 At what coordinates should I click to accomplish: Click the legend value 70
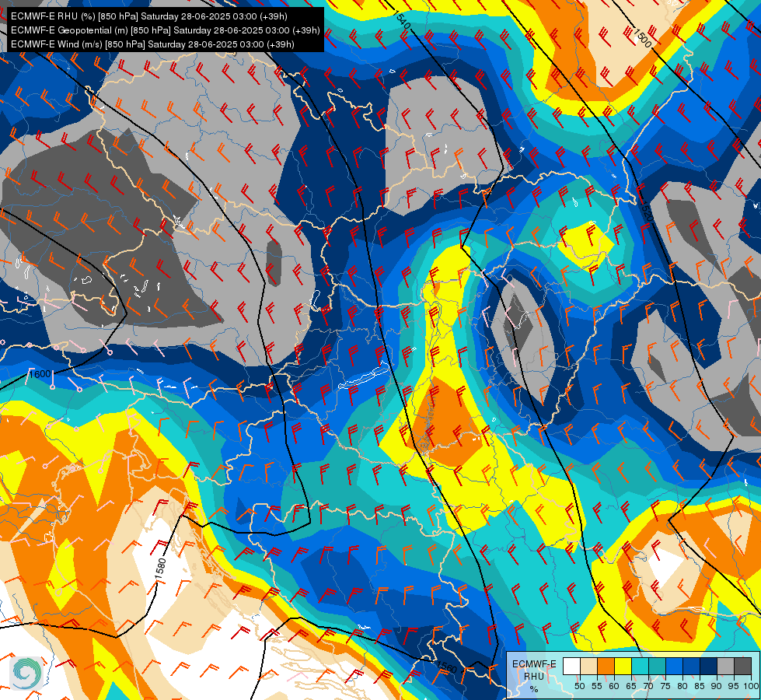[x=648, y=686]
